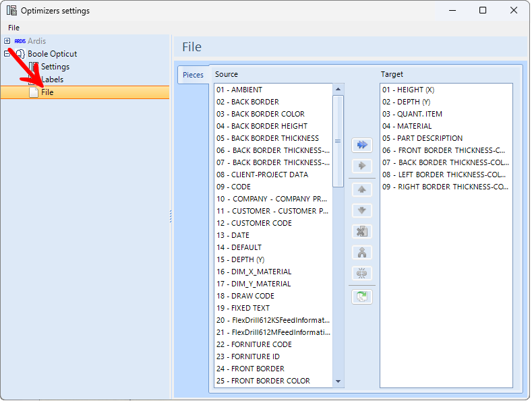Screen dimensions: 532x405
Task: Select '05 - BACK BORDER THICKNESS' source row
Action: click(274, 138)
